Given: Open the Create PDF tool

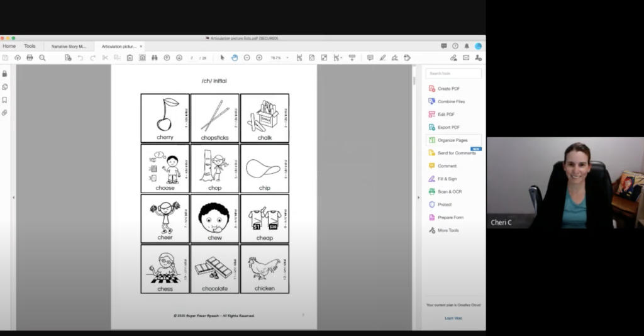Looking at the screenshot, I should tap(444, 89).
